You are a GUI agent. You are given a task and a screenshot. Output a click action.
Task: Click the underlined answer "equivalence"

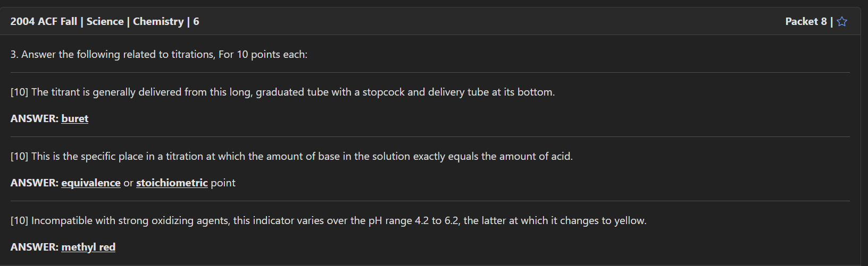(x=91, y=183)
